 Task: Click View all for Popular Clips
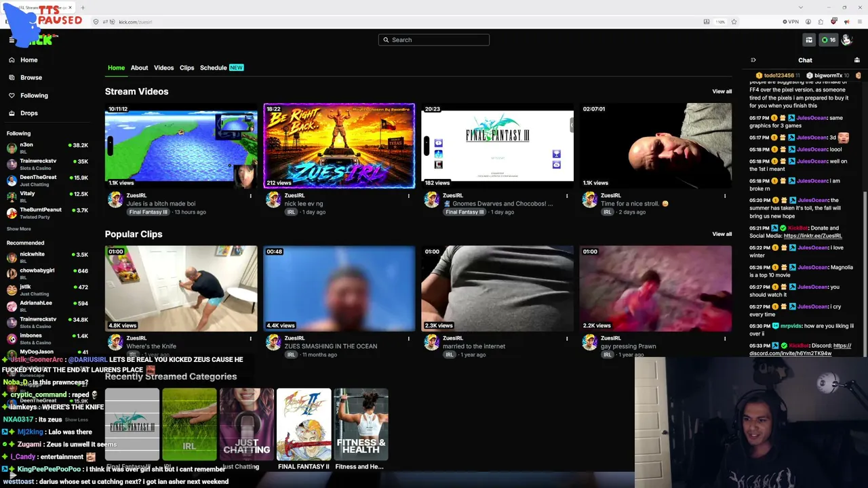pos(722,234)
